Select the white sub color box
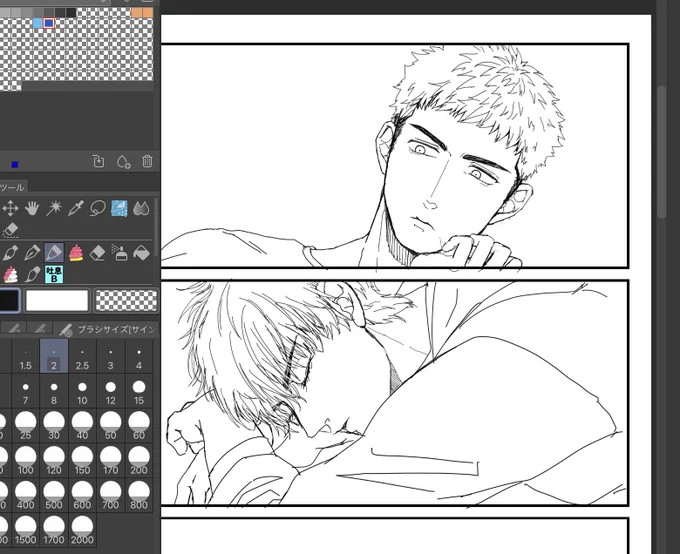Image resolution: width=680 pixels, height=554 pixels. pyautogui.click(x=57, y=301)
